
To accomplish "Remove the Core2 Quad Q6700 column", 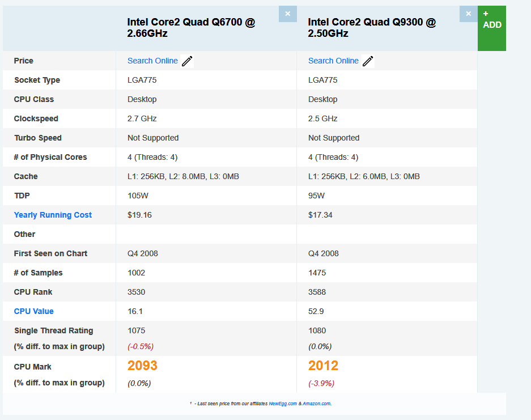I will click(x=287, y=14).
